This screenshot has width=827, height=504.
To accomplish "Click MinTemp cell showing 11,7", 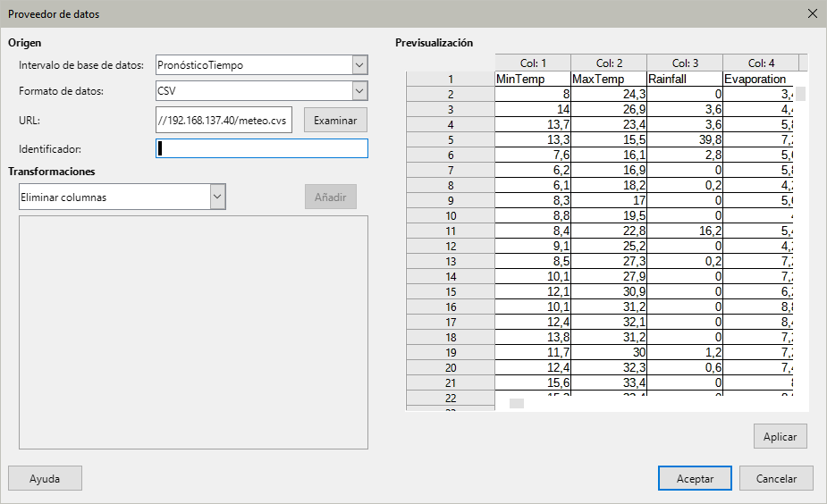I will pyautogui.click(x=533, y=352).
